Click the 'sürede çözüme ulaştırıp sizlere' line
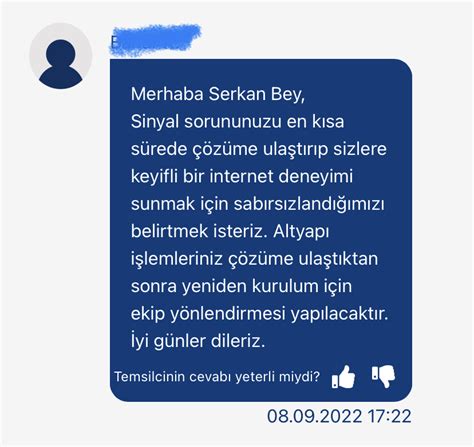 coord(259,150)
